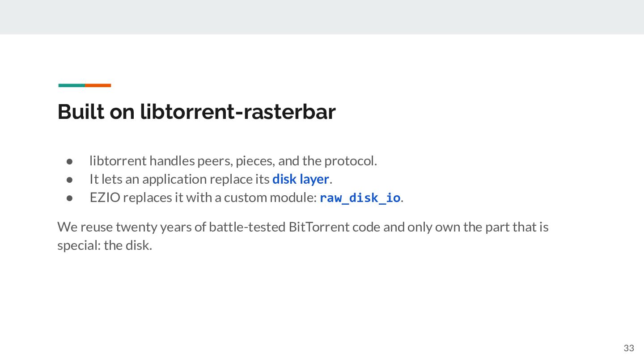Click slide number 33 in the corner

(x=629, y=348)
